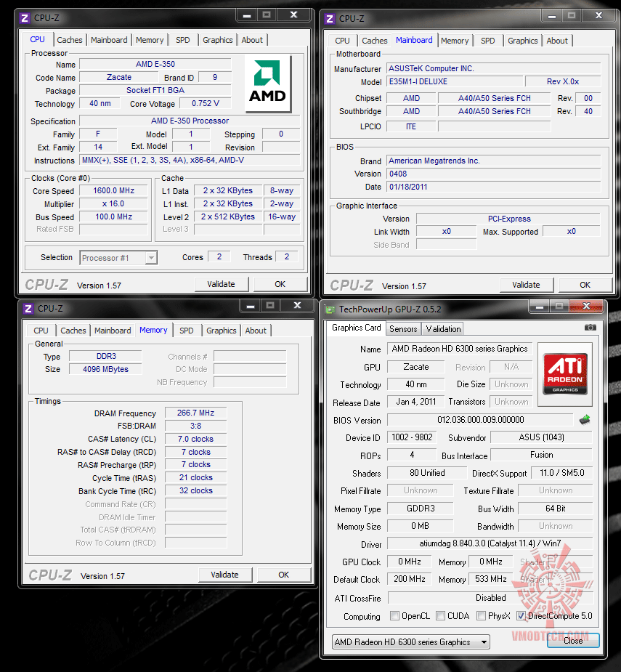The height and width of the screenshot is (672, 621).
Task: Click the Device ID value 1002 - 9802
Action: click(412, 437)
